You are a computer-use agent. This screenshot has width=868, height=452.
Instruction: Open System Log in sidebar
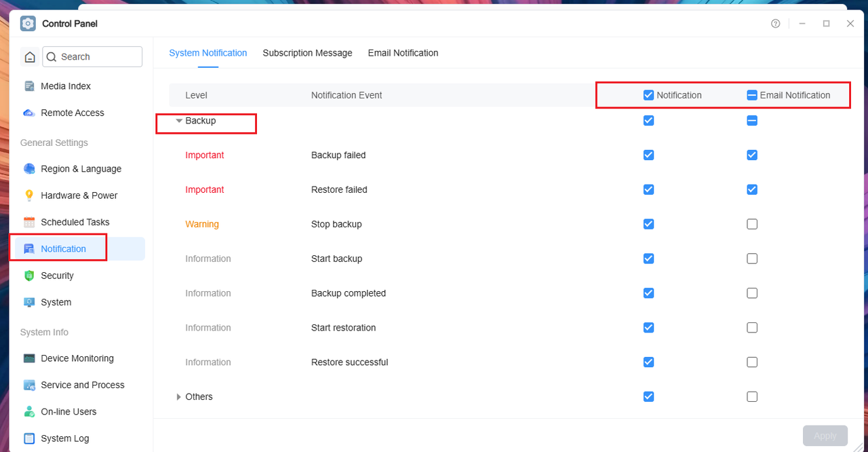[64, 438]
